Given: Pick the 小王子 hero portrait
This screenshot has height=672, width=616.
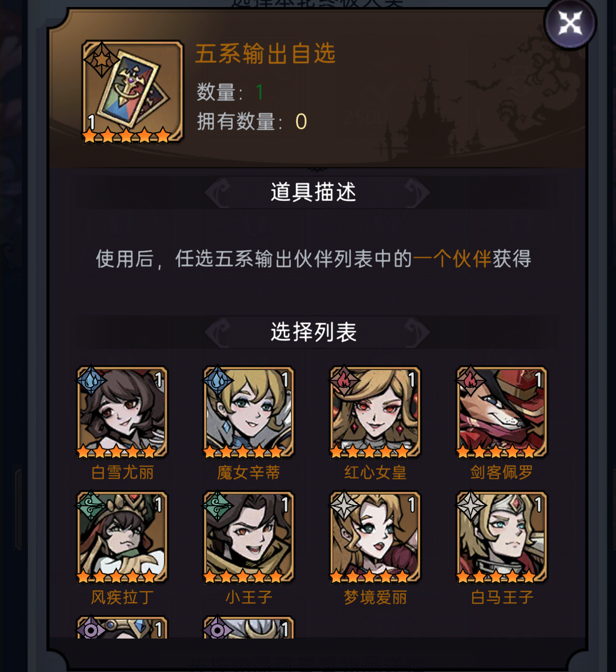Looking at the screenshot, I should 249,537.
